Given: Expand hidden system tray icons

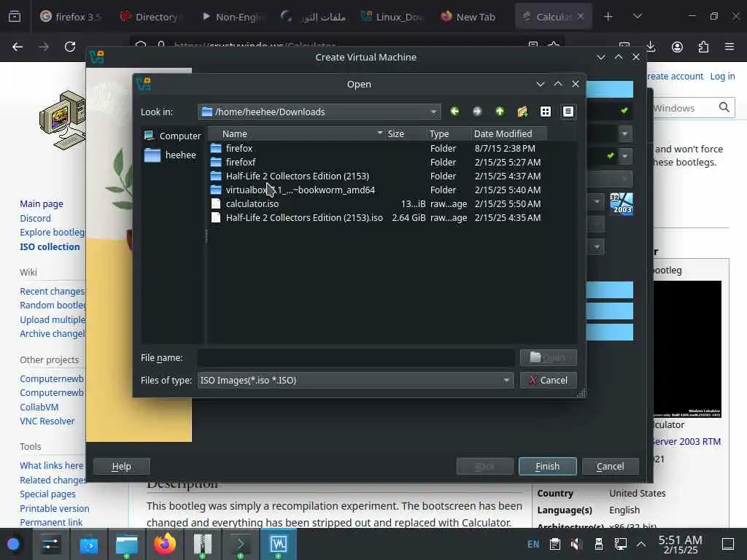Looking at the screenshot, I should click(641, 544).
